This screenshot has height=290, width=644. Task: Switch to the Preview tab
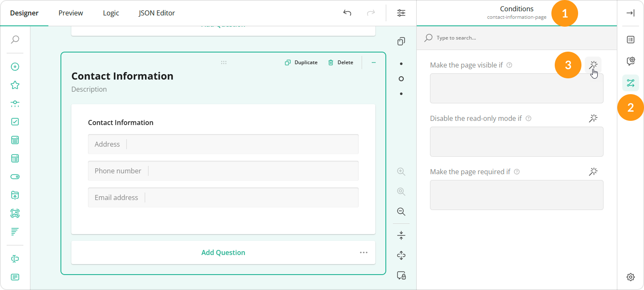[70, 13]
